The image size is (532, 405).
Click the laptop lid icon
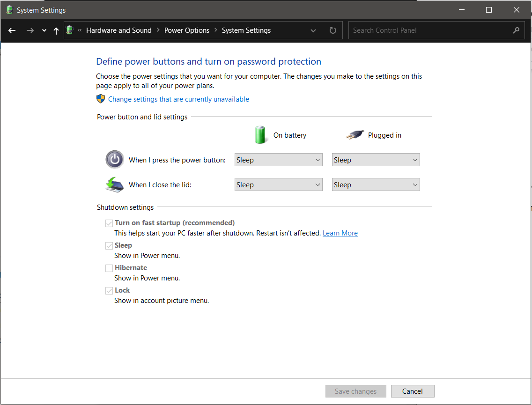pyautogui.click(x=115, y=184)
